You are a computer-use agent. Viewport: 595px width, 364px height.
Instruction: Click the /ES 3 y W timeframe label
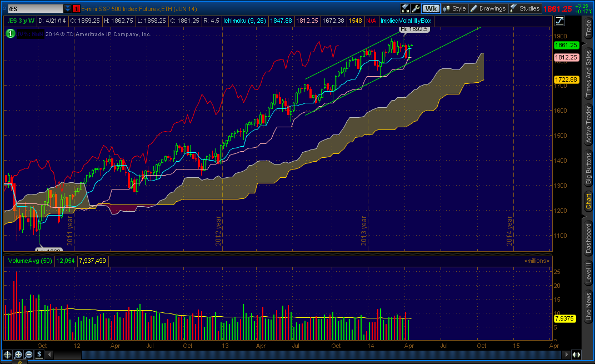pyautogui.click(x=21, y=21)
